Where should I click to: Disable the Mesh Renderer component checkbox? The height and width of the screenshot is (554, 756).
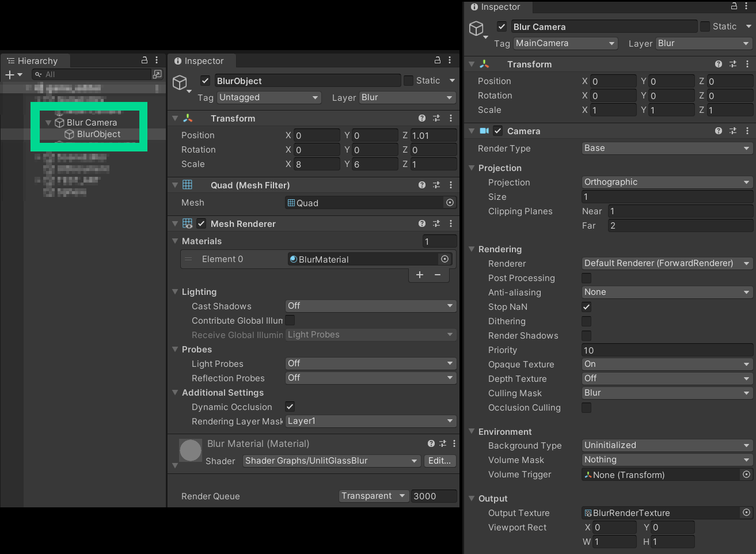pos(202,223)
